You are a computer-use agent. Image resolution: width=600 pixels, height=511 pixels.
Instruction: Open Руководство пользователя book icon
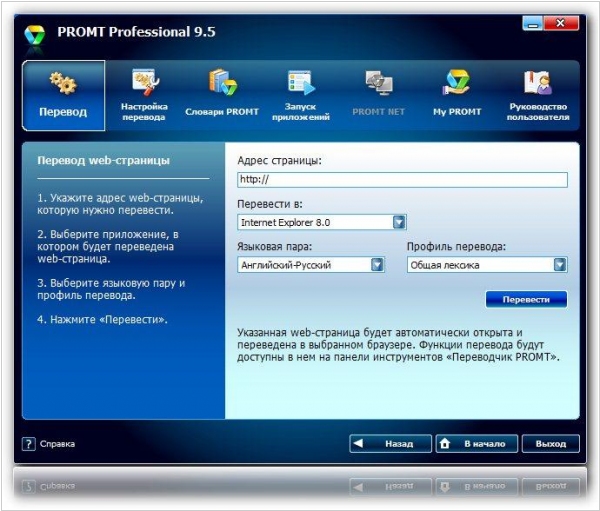tap(537, 82)
